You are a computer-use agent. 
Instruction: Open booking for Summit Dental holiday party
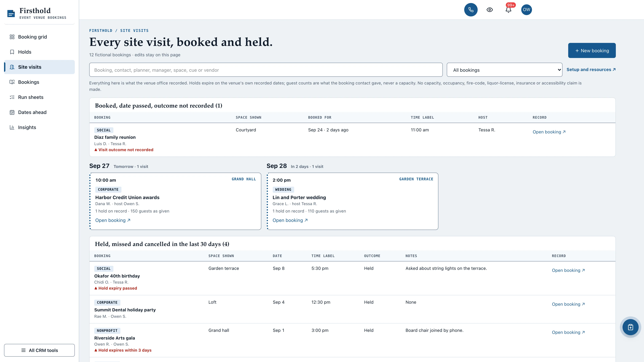pos(568,304)
